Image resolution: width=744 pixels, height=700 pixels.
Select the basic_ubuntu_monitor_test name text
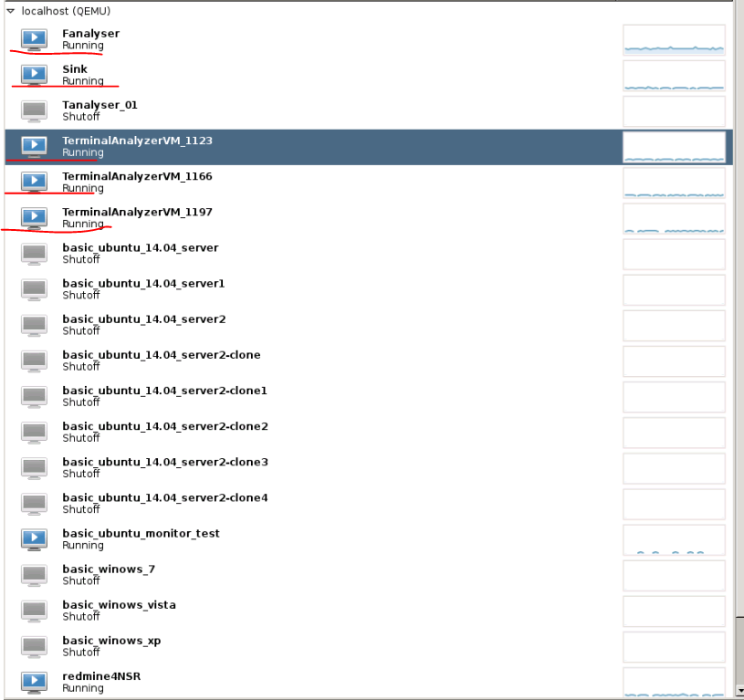click(141, 534)
